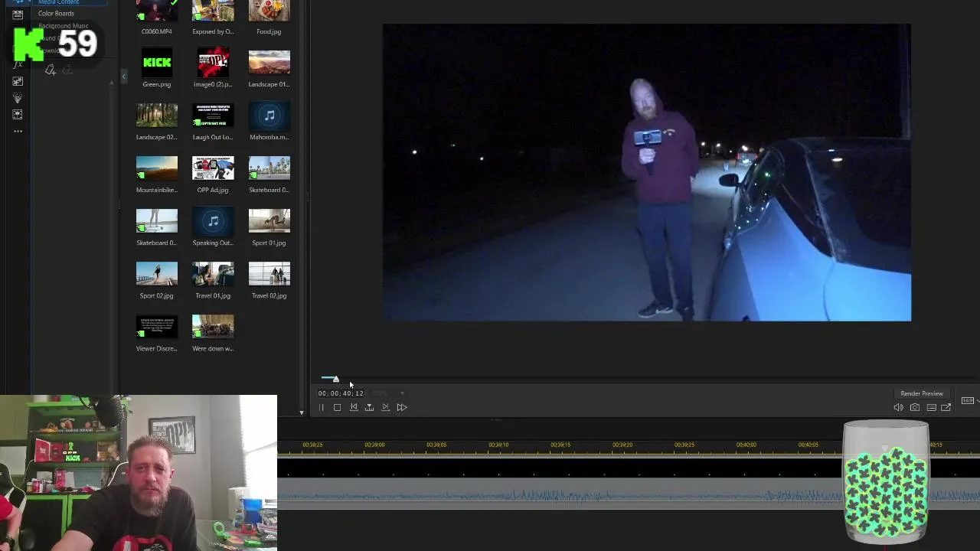Select Color Boards category
980x551 pixels.
[56, 14]
